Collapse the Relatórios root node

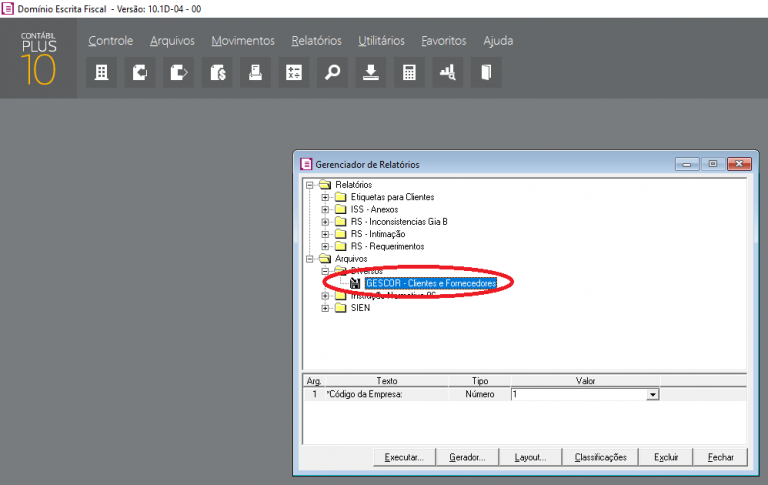pyautogui.click(x=311, y=185)
